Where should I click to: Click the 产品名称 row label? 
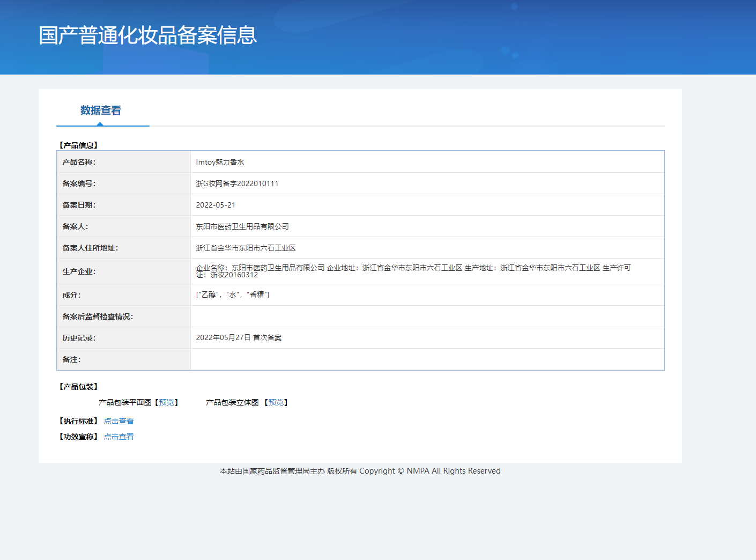coord(79,162)
